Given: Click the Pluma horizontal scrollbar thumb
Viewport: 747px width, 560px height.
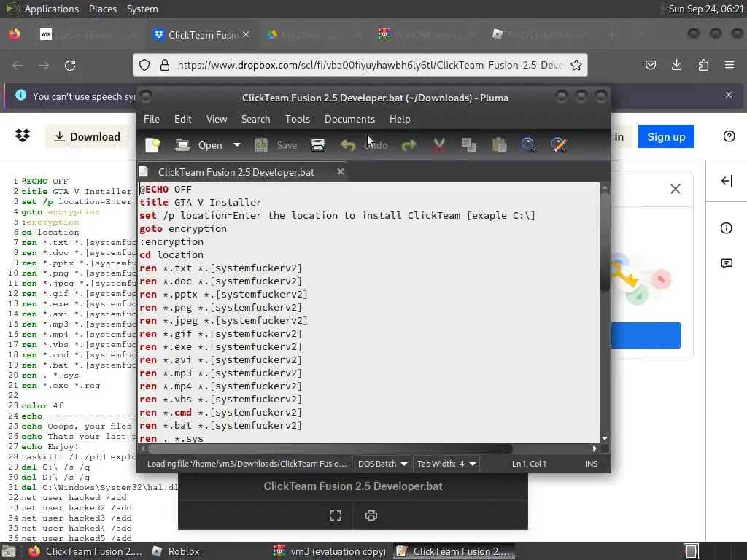Looking at the screenshot, I should (330, 448).
